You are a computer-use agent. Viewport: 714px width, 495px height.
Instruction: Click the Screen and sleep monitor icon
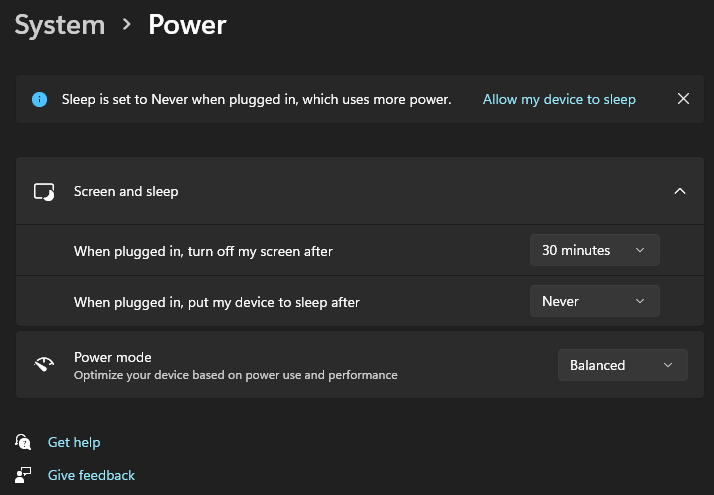tap(44, 192)
